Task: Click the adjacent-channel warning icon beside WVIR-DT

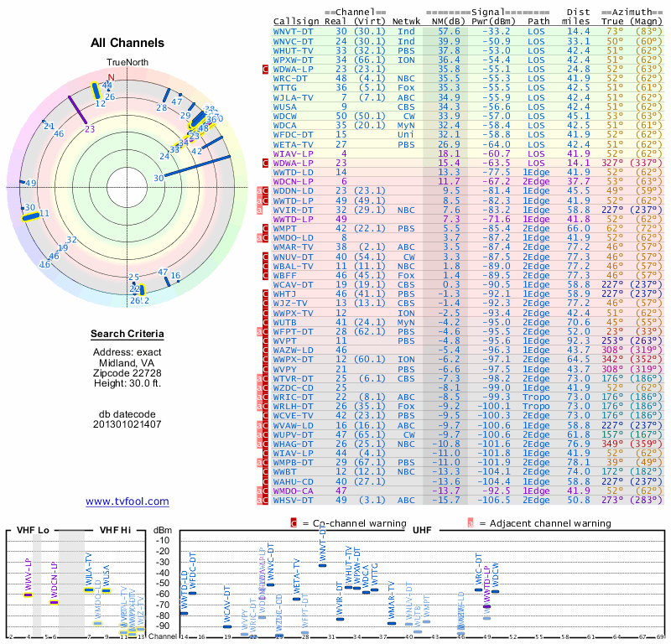Action: point(259,210)
